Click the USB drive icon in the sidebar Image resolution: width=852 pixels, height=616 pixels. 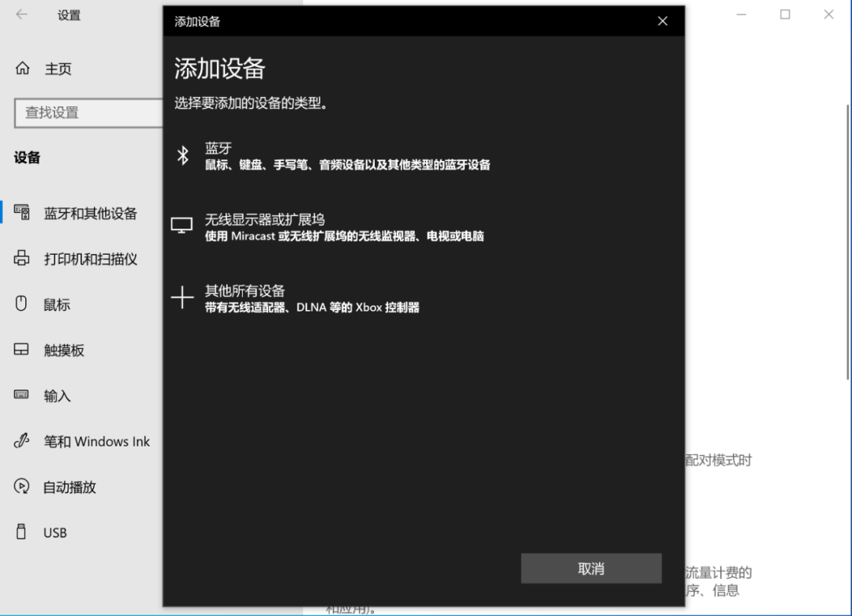[21, 532]
